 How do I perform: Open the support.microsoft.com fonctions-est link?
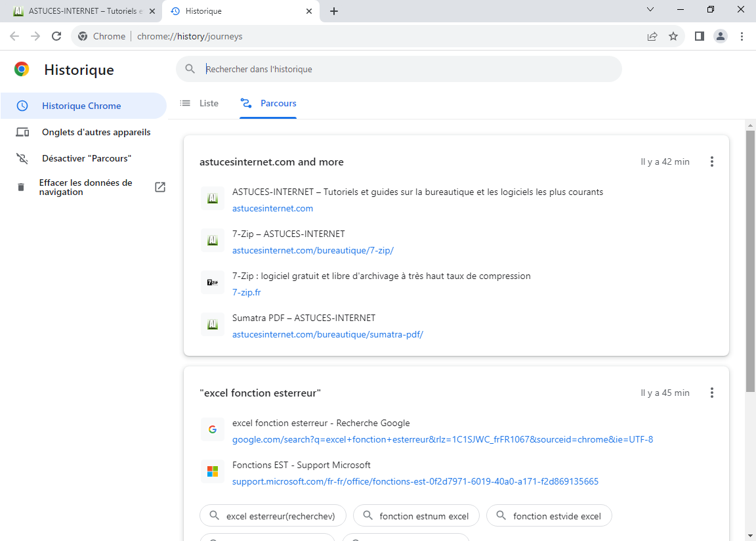415,481
